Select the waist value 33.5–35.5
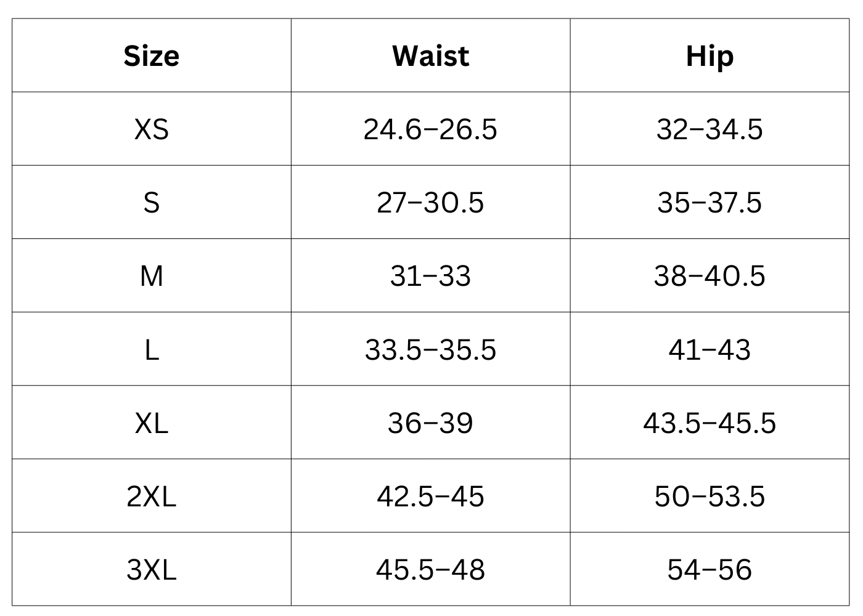The width and height of the screenshot is (863, 616). click(x=430, y=349)
